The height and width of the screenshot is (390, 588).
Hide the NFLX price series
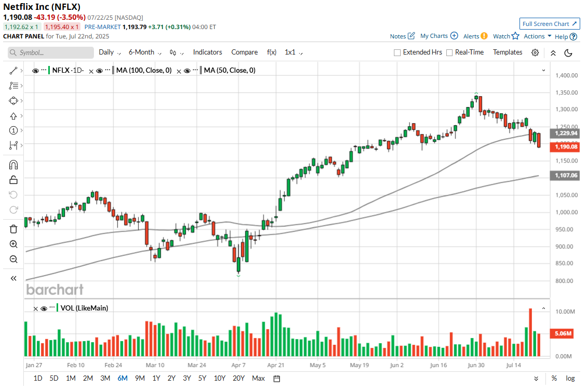tap(36, 71)
